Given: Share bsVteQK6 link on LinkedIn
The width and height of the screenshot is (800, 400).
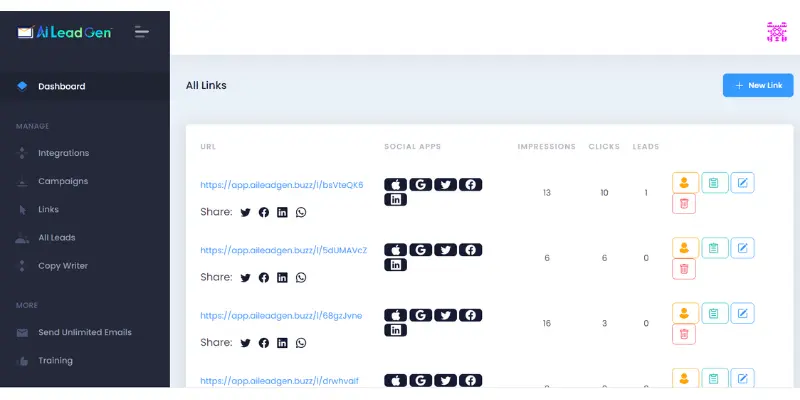Looking at the screenshot, I should pyautogui.click(x=282, y=212).
